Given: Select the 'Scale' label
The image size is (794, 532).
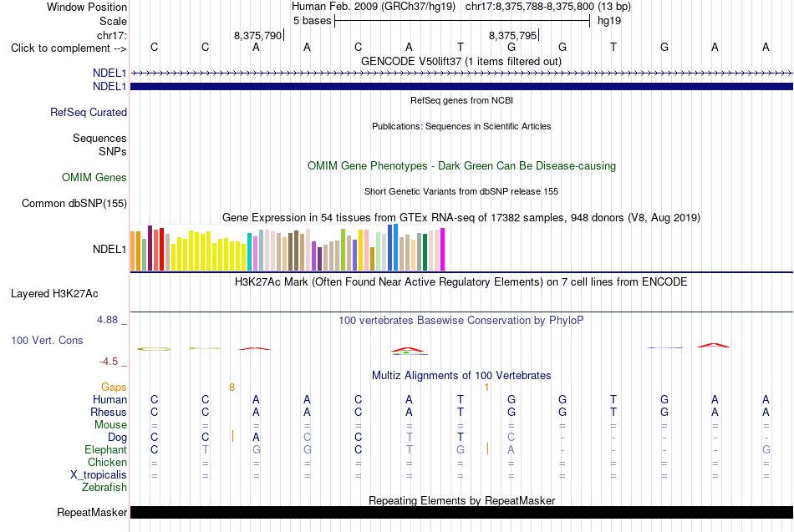Looking at the screenshot, I should [x=113, y=21].
